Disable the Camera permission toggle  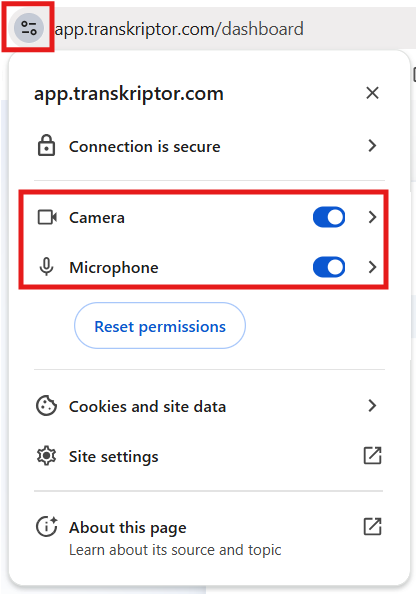(x=329, y=217)
